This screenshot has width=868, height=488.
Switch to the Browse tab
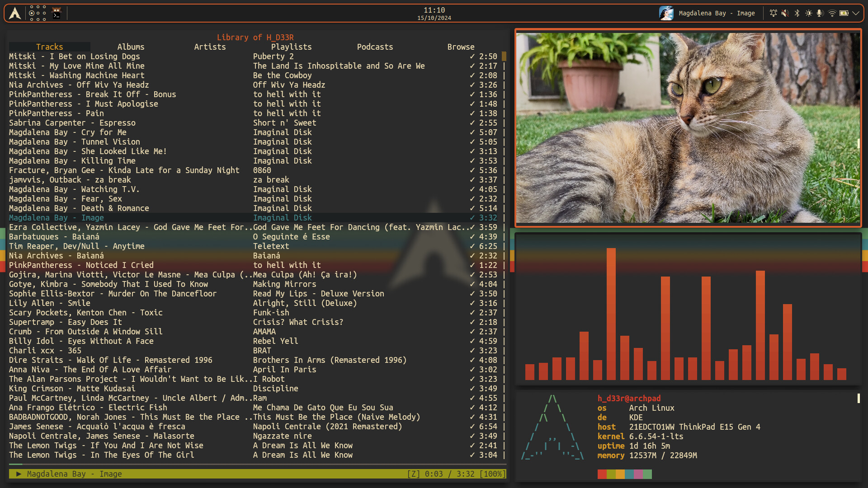point(461,47)
